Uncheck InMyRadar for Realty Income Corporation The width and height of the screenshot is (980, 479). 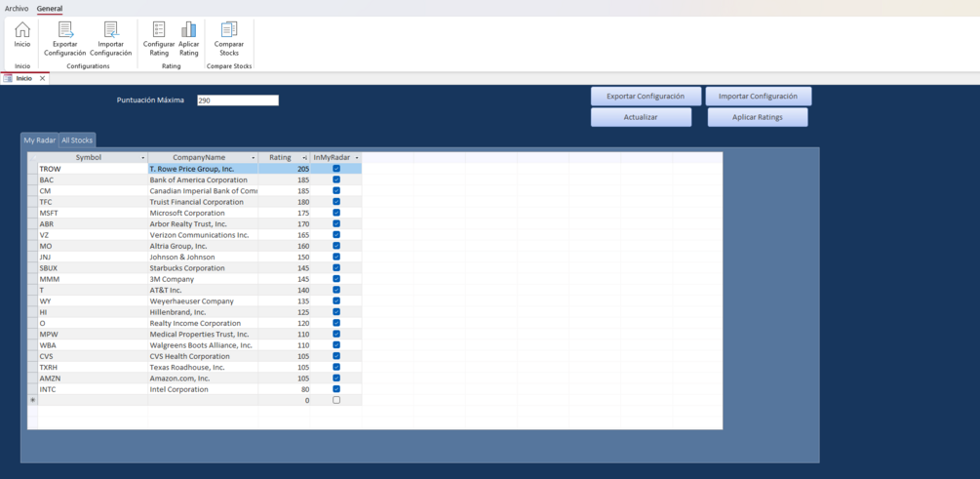(336, 323)
